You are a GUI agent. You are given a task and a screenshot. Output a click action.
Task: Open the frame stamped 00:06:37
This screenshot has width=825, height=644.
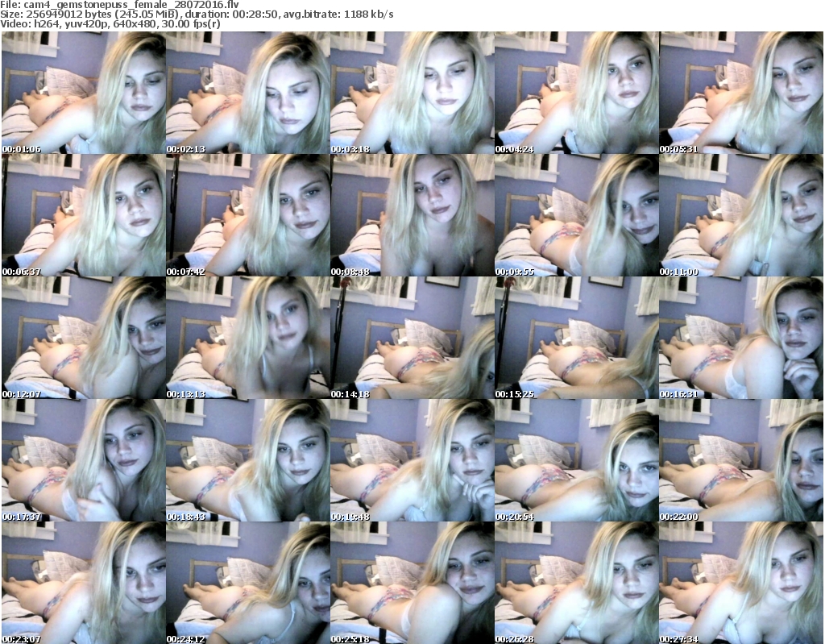click(84, 215)
